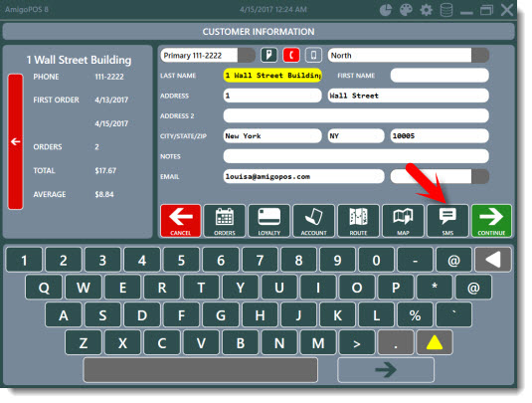Screen dimensions: 532x403
Task: Tap the @ key in QWERTY row
Action: pyautogui.click(x=473, y=288)
